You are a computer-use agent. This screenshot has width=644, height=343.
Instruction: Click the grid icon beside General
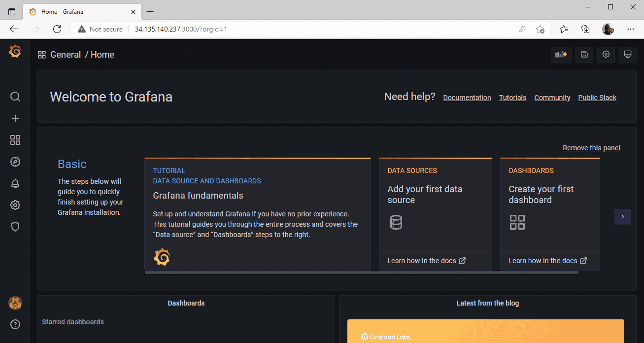(x=42, y=55)
